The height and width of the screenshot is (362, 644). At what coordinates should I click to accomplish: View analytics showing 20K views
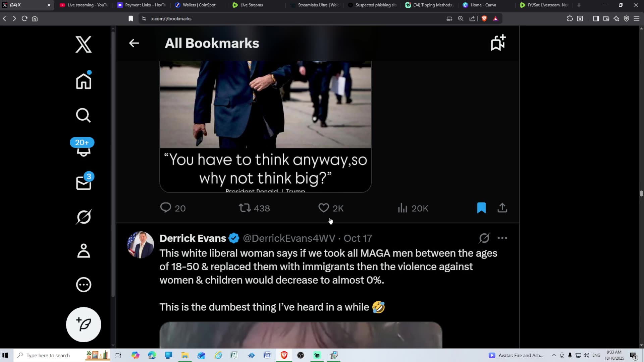pyautogui.click(x=413, y=208)
